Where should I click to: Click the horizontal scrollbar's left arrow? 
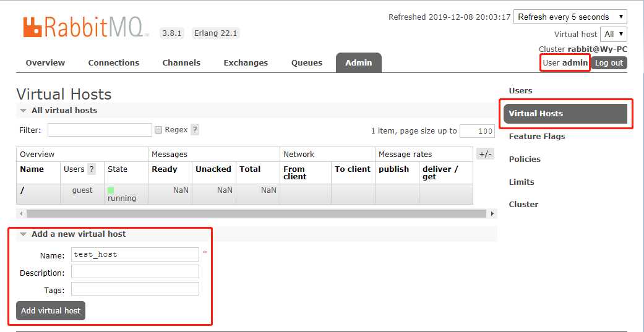point(21,214)
